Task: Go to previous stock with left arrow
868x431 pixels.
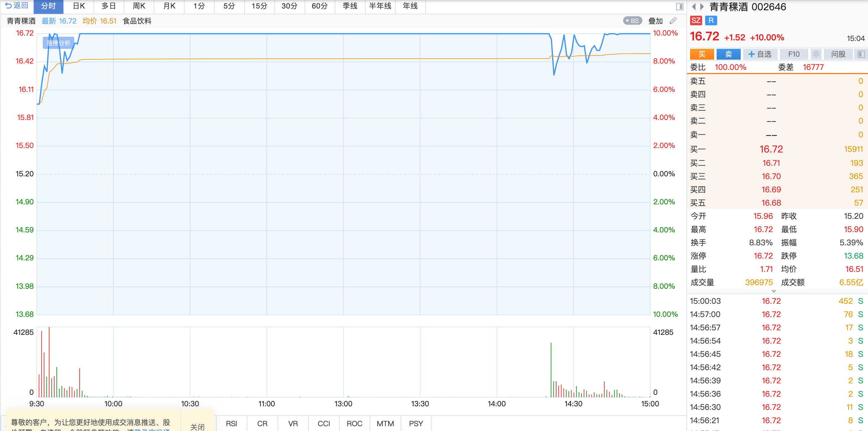Action: point(694,7)
